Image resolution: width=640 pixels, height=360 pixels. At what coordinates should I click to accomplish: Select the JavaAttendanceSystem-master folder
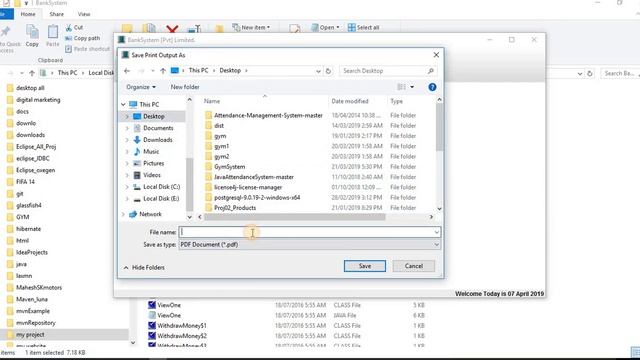(253, 177)
